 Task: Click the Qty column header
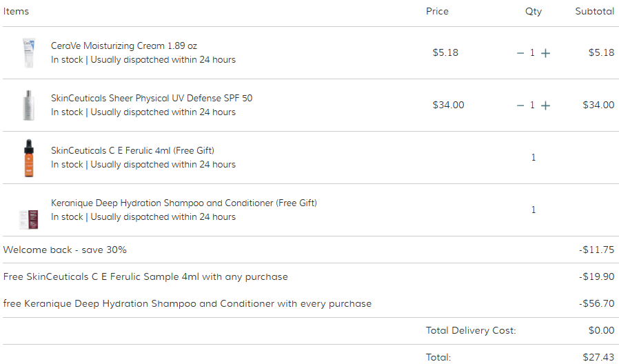pos(534,12)
